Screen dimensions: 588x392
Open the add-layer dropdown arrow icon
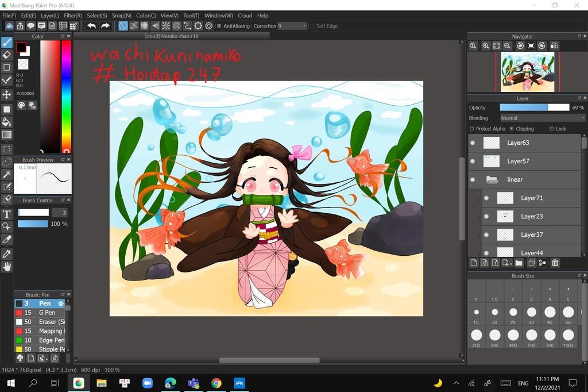coord(507,263)
